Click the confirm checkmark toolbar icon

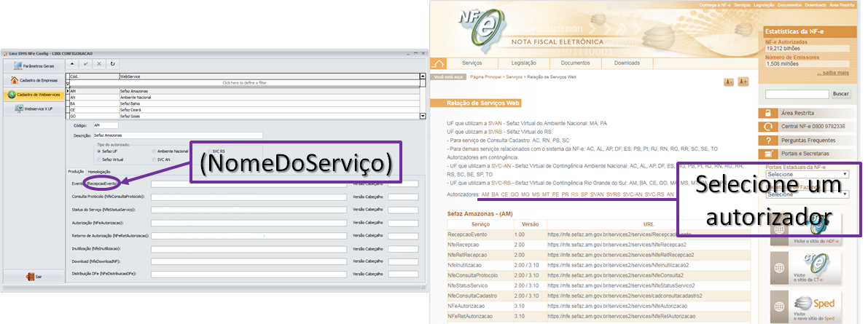[86, 63]
